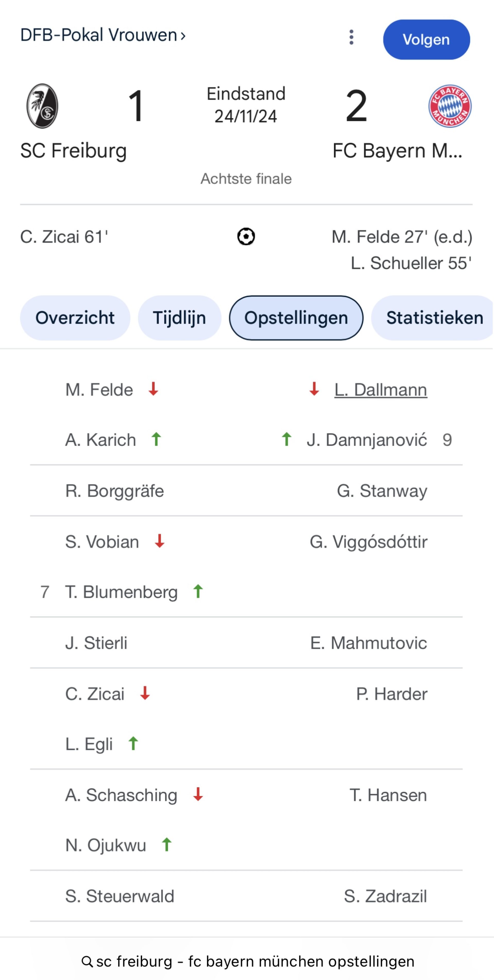Open the three-dot more options menu

[x=351, y=37]
